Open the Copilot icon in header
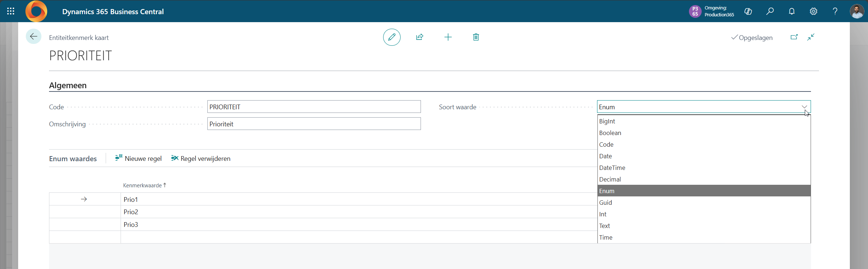The image size is (868, 269). click(748, 11)
